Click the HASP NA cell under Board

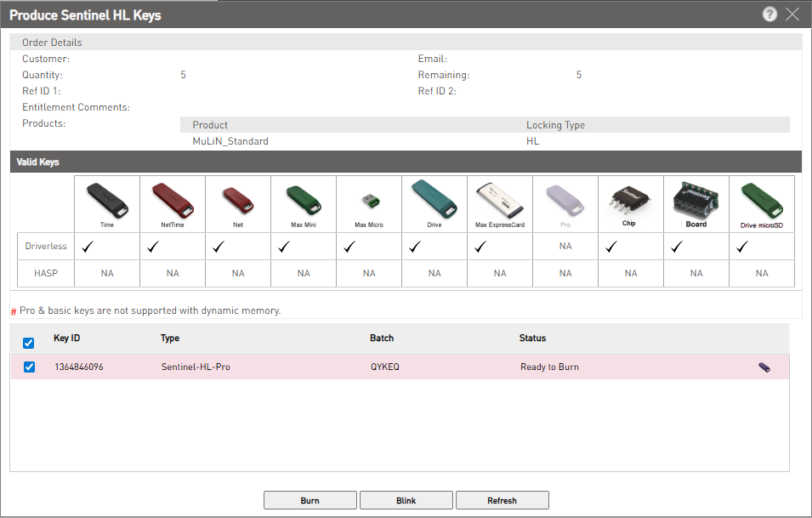tap(696, 273)
